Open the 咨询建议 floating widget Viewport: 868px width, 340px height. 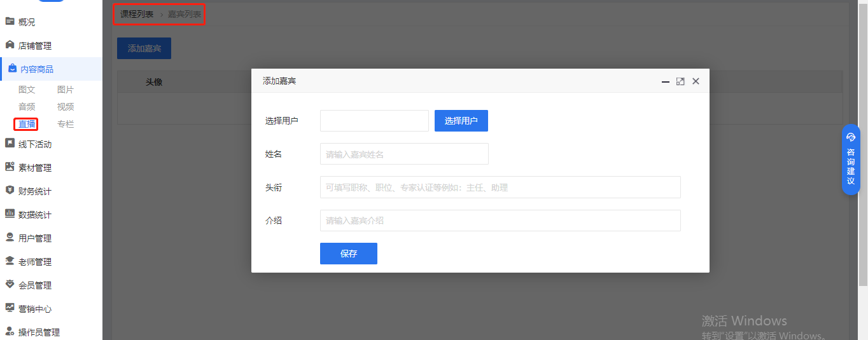[x=851, y=160]
